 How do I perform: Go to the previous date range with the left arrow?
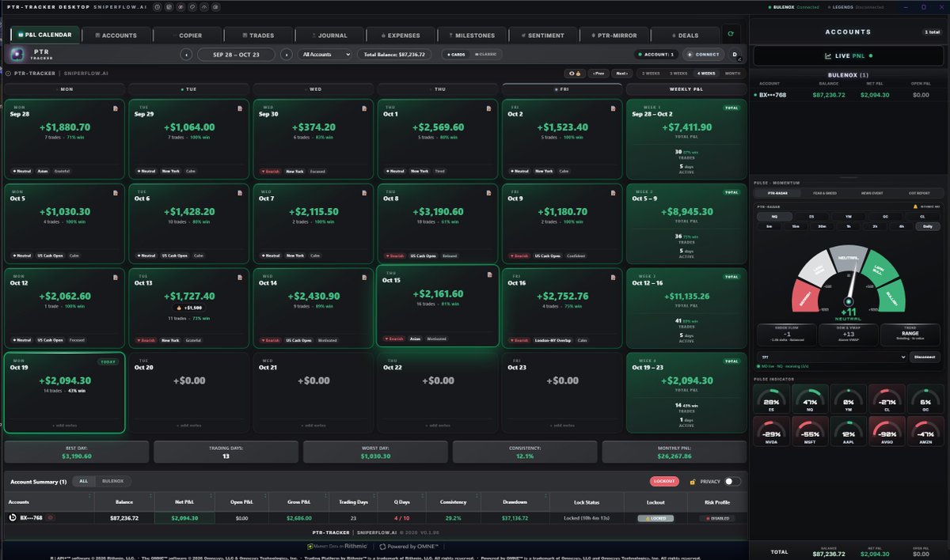click(186, 55)
